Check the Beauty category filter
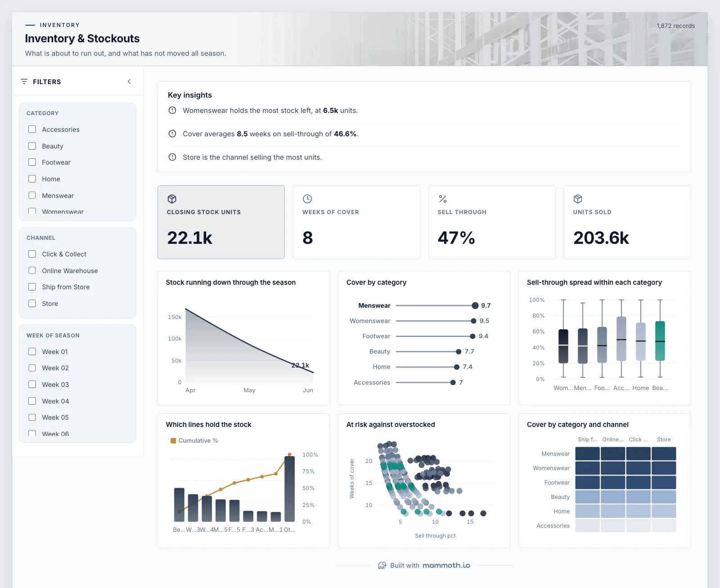Screen dimensions: 720x588 (32, 146)
